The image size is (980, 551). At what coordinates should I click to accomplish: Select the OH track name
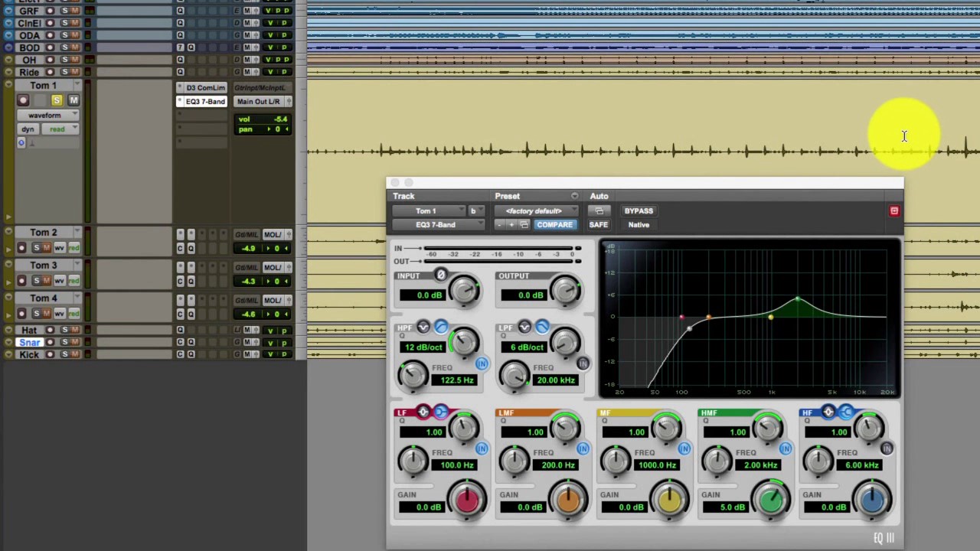coord(29,60)
